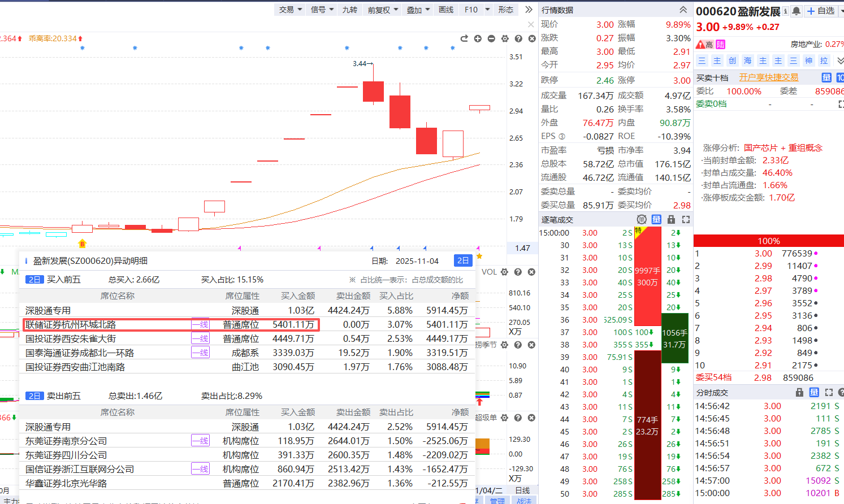The width and height of the screenshot is (844, 504).
Task: Close the 超级单 indicator panel
Action: [x=531, y=418]
